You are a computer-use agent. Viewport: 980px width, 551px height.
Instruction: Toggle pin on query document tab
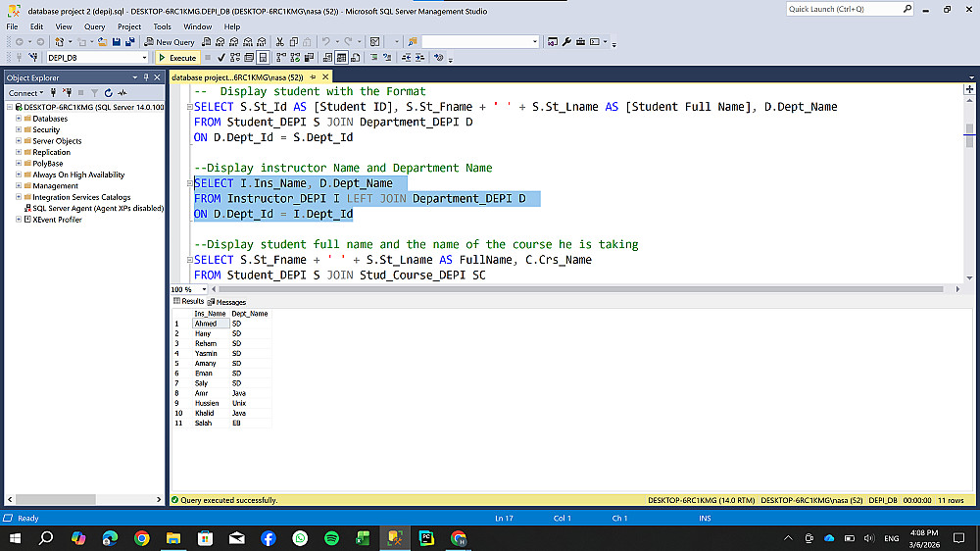tap(314, 76)
